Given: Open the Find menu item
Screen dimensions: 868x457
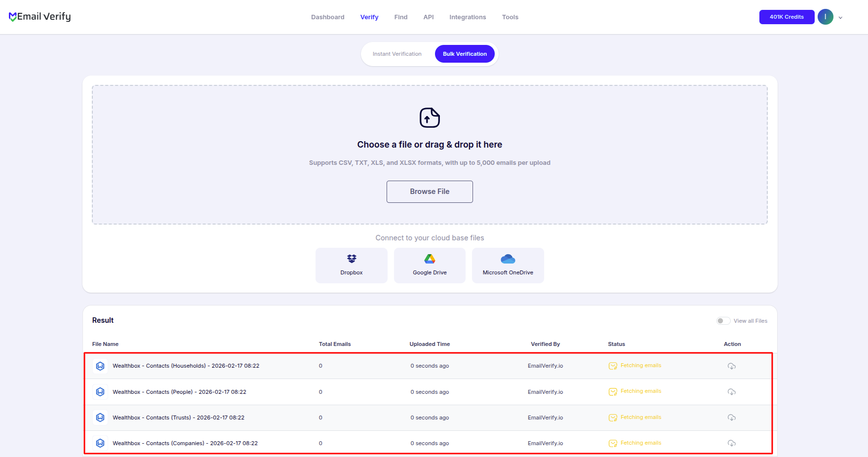Looking at the screenshot, I should 401,17.
